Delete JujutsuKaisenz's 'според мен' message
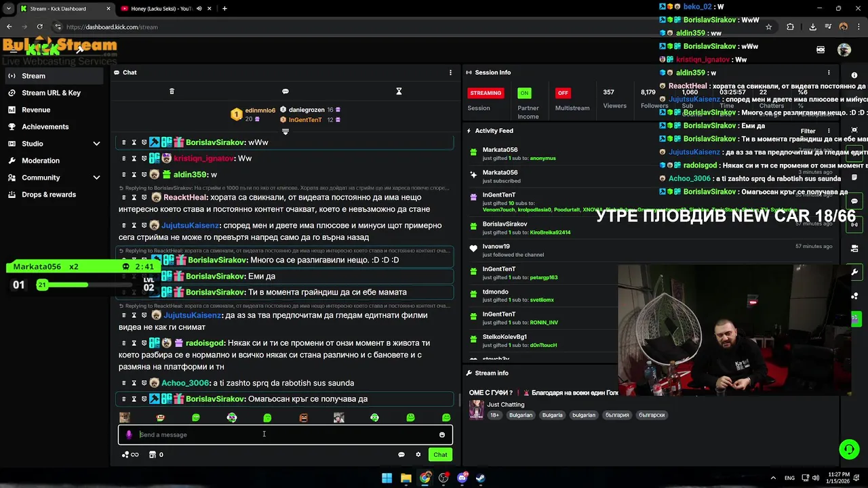Screen dimensions: 868x488 tap(123, 226)
